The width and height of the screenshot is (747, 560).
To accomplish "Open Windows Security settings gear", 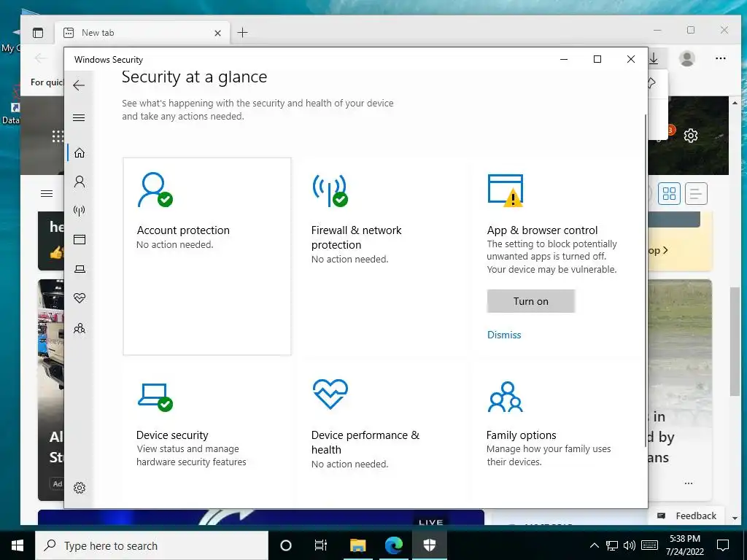I will click(80, 488).
